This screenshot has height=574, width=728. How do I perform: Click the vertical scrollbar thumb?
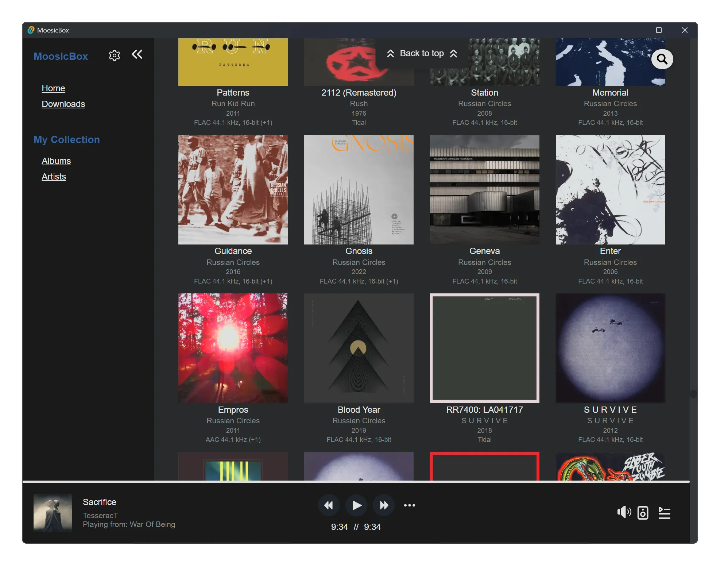693,394
